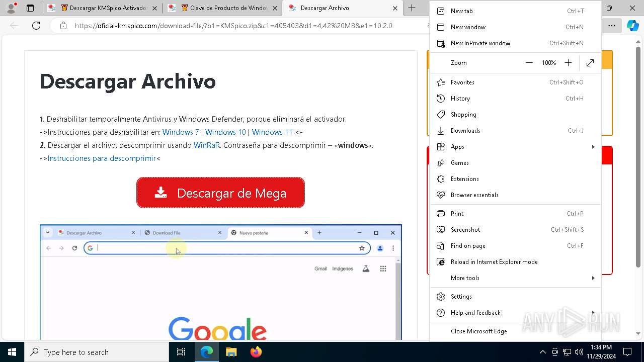Open Downloads from the Edge menu
The image size is (644, 362).
coord(515,131)
